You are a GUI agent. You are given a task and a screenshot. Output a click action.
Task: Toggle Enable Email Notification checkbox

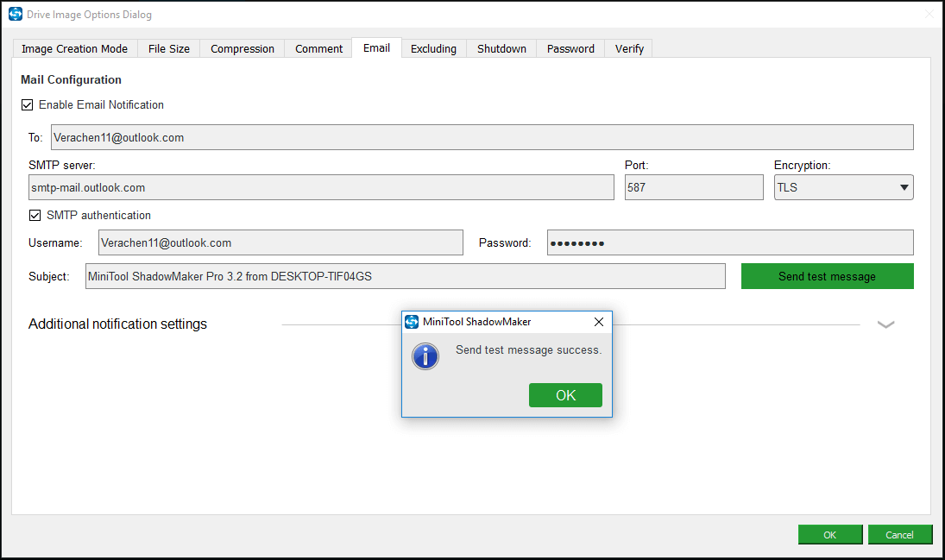coord(27,105)
